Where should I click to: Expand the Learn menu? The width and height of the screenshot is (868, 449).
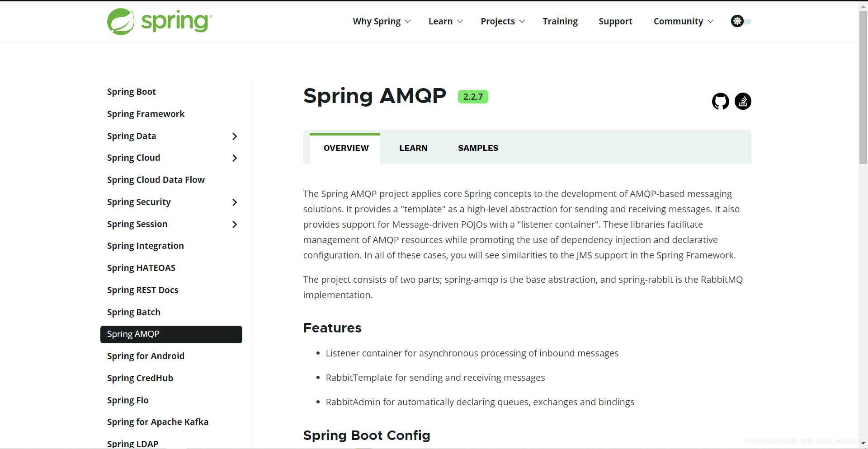pyautogui.click(x=446, y=21)
